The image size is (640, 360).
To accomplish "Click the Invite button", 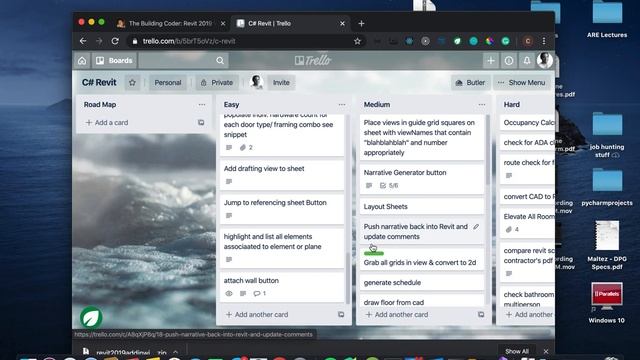I will (281, 82).
